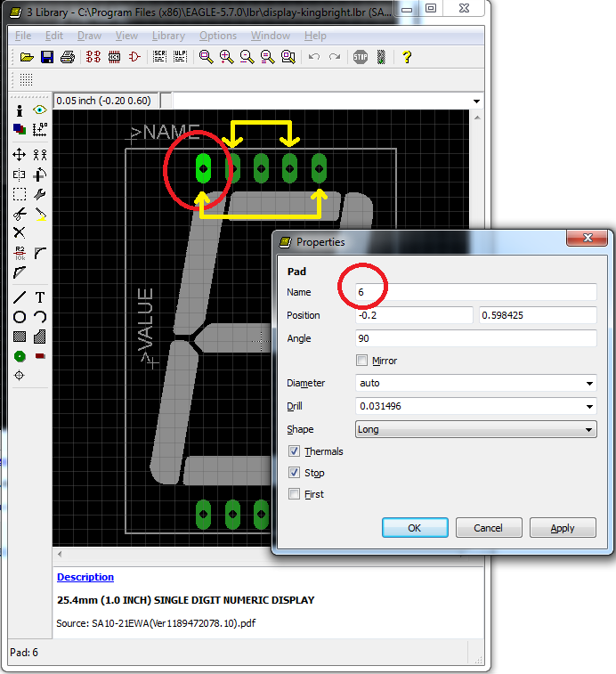Image resolution: width=616 pixels, height=674 pixels.
Task: Toggle the First checkbox
Action: pyautogui.click(x=295, y=494)
